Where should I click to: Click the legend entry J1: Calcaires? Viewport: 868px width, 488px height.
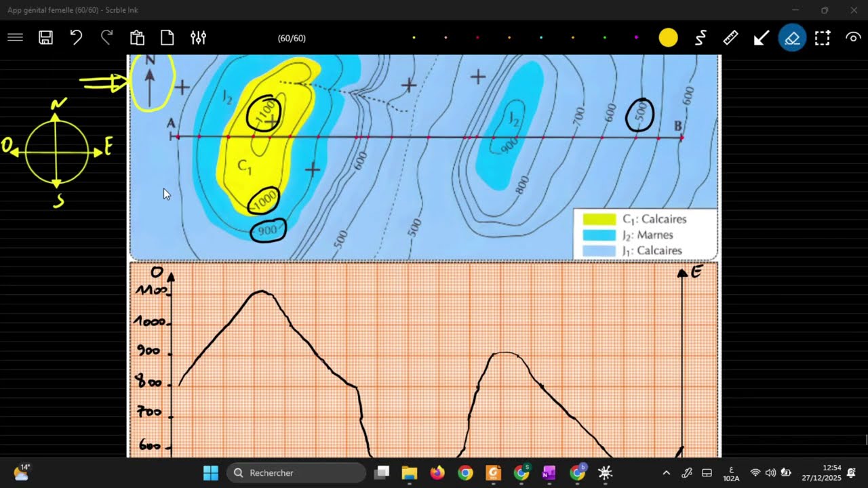click(652, 251)
